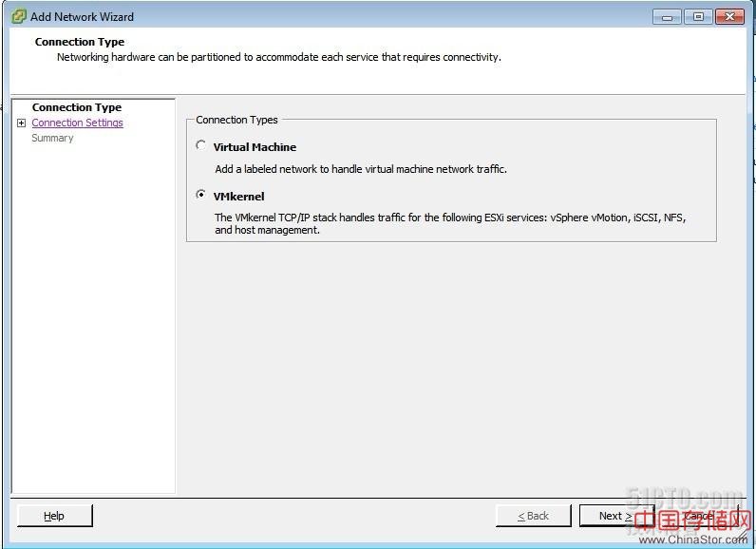Click the Help button
The width and height of the screenshot is (756, 549).
point(54,516)
